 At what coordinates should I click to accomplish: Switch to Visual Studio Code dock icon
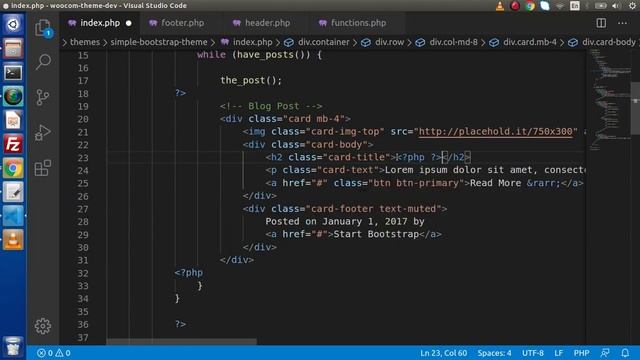[x=13, y=216]
